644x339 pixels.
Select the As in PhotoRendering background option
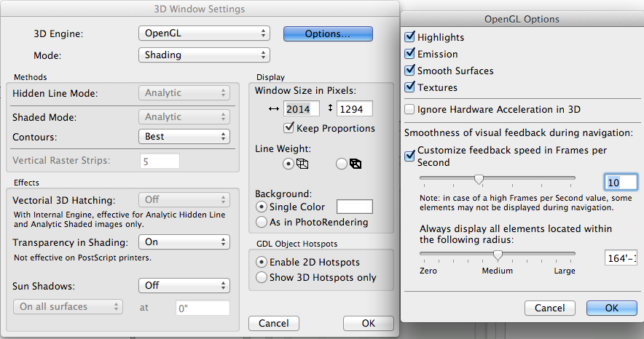(262, 222)
